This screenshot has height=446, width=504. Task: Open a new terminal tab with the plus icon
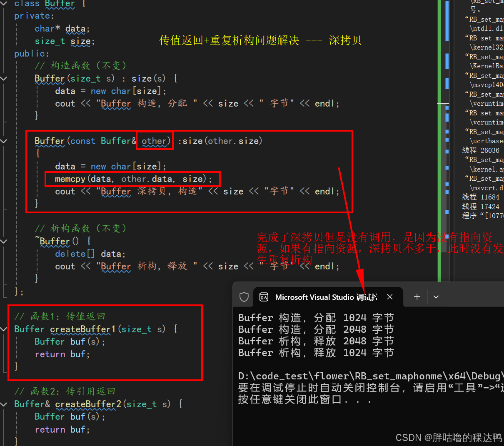[x=417, y=297]
